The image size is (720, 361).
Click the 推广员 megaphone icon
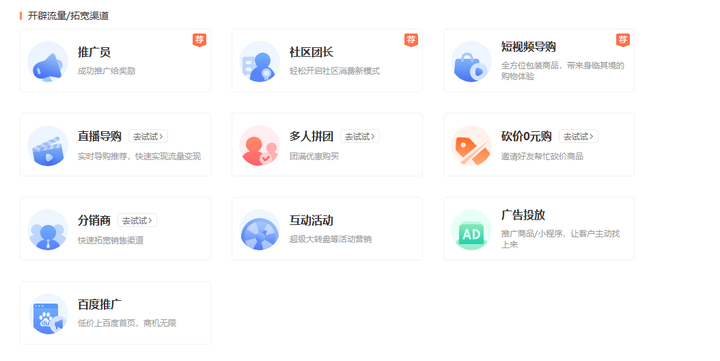click(x=48, y=62)
